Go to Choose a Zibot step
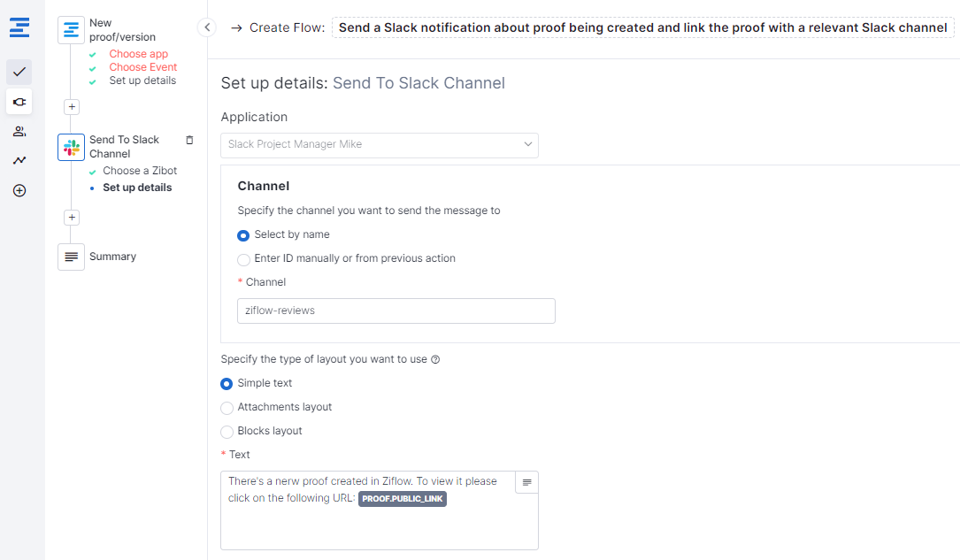Image resolution: width=960 pixels, height=560 pixels. (x=140, y=171)
